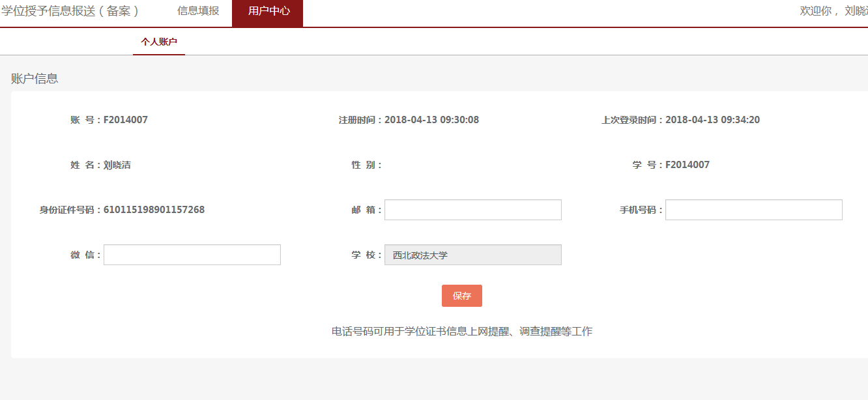Select the name value 刘晓洁

pyautogui.click(x=117, y=165)
